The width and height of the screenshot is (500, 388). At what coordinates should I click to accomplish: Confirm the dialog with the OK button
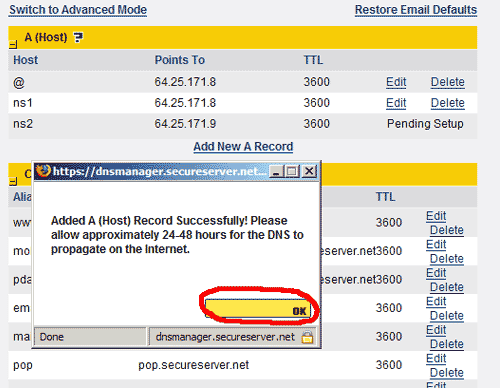[258, 308]
